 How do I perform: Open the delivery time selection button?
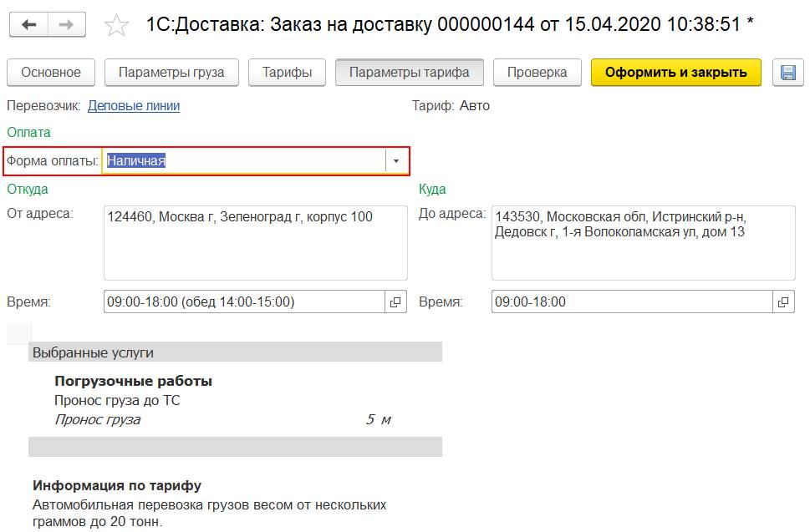[x=784, y=301]
